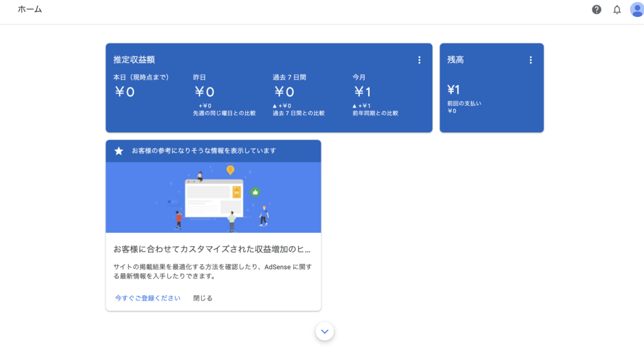Click the 過去７日間 label

(x=289, y=77)
